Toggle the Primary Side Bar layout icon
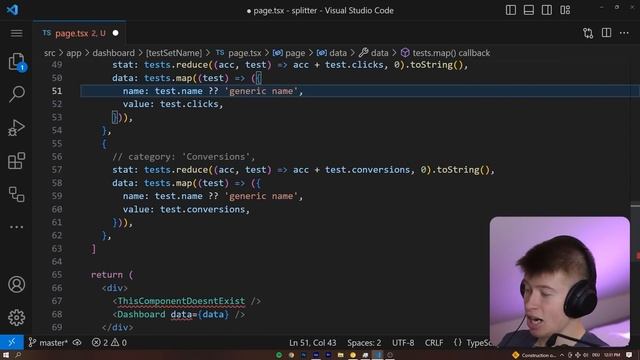 (x=511, y=10)
